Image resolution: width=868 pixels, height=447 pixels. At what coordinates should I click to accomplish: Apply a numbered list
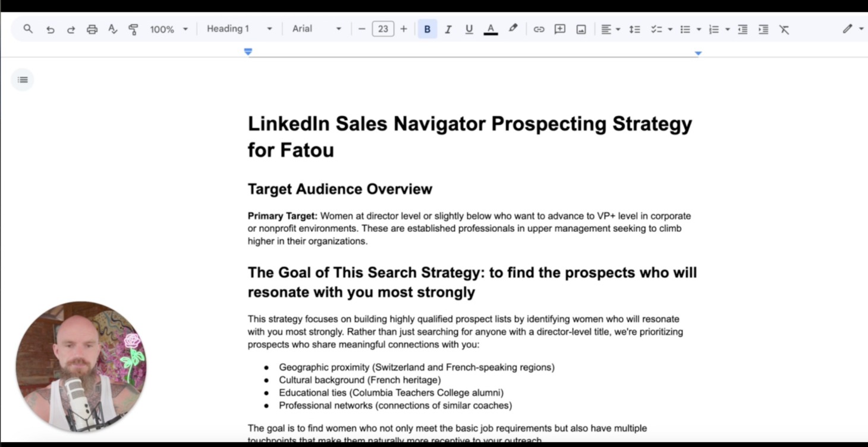[714, 29]
